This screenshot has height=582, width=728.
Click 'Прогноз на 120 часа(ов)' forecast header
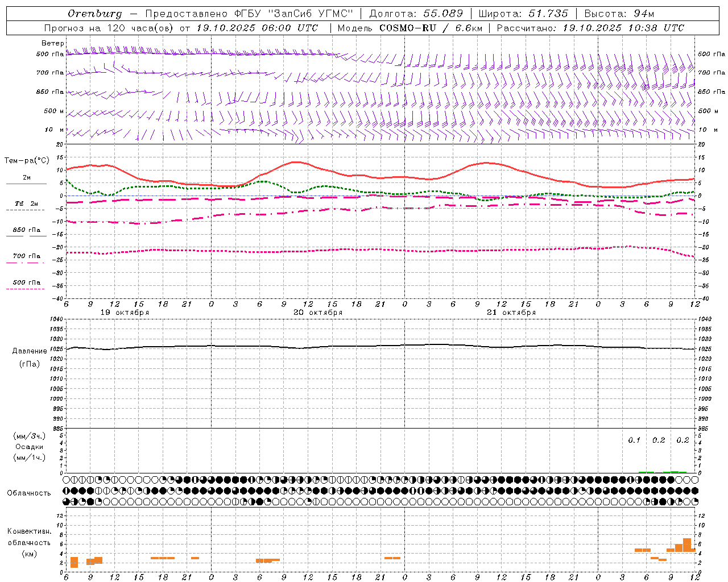coord(110,28)
